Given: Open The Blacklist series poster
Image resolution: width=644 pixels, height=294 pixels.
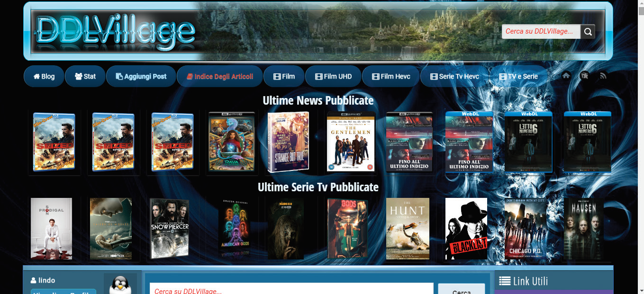Looking at the screenshot, I should pyautogui.click(x=466, y=229).
